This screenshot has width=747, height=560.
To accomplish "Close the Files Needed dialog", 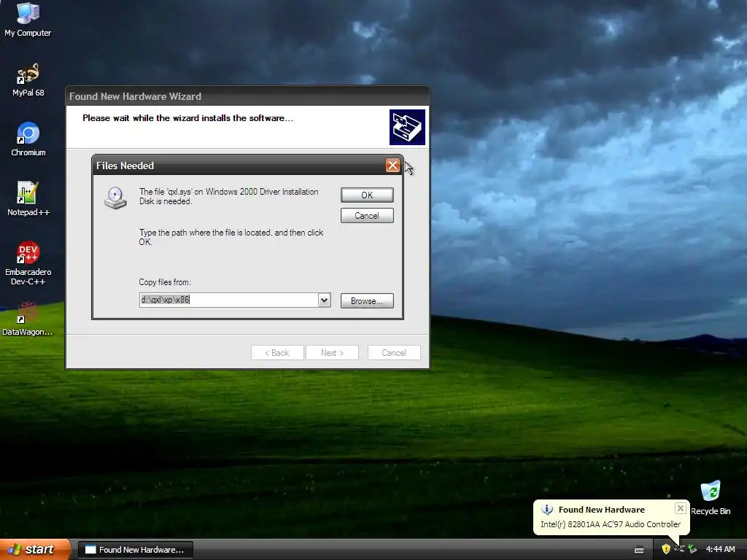I will 392,166.
